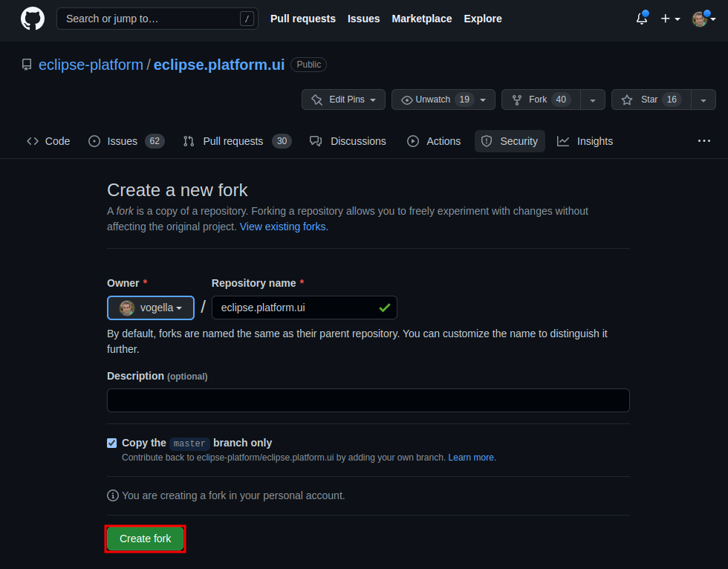Expand the arrow next to Fork
Viewport: 728px width, 569px height.
tap(593, 100)
